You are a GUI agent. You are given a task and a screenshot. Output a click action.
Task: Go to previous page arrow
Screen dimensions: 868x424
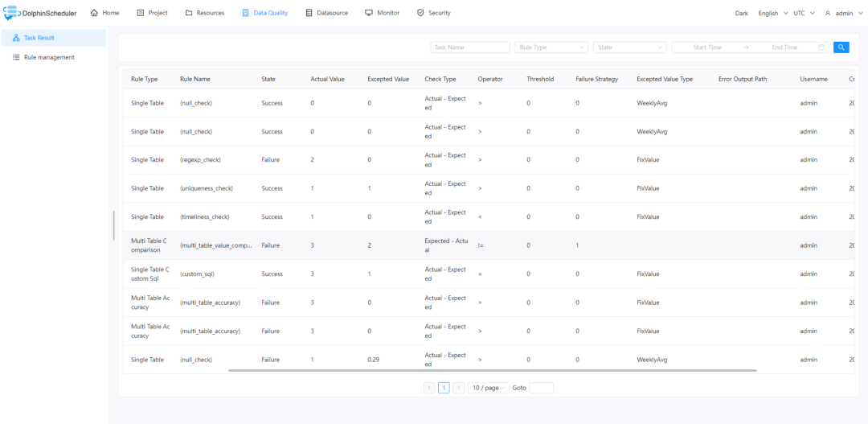pyautogui.click(x=429, y=388)
